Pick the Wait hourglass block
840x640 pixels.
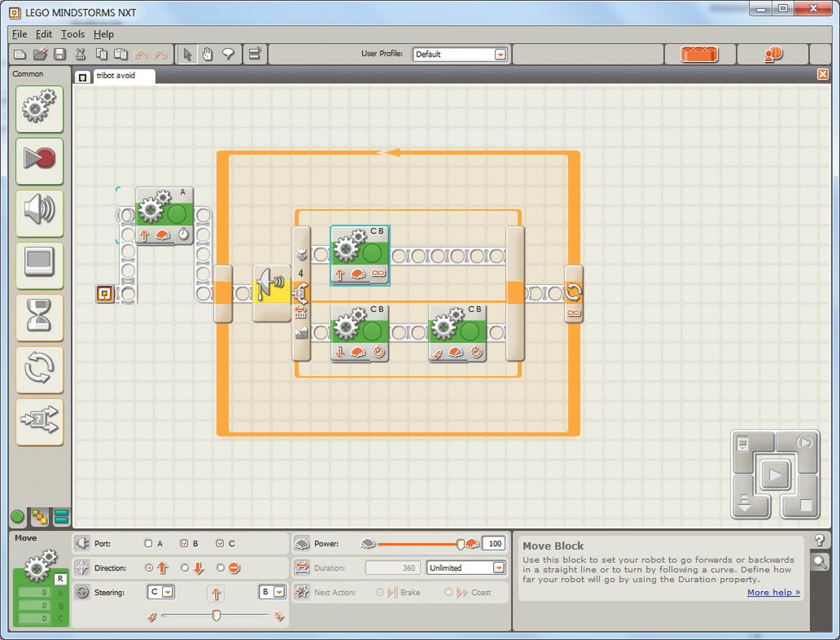[x=39, y=317]
